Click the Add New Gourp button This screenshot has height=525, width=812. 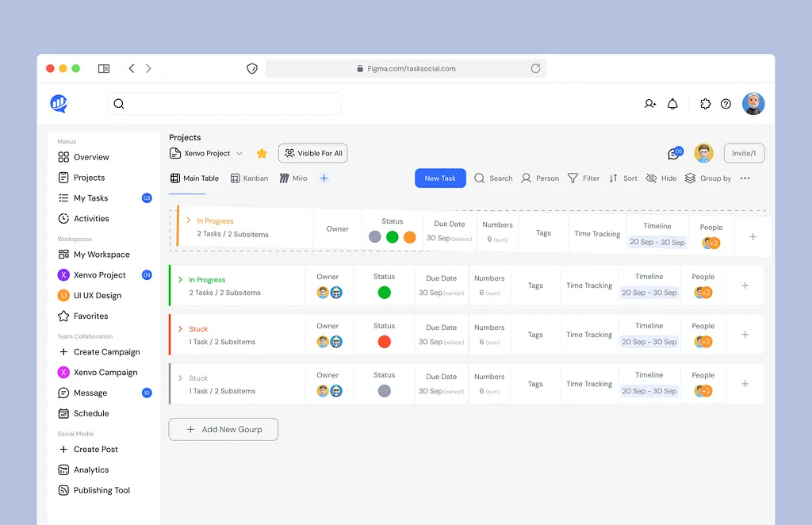[x=223, y=429]
